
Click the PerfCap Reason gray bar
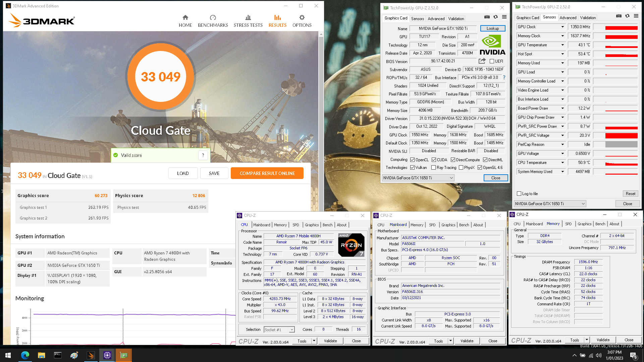[x=621, y=144]
